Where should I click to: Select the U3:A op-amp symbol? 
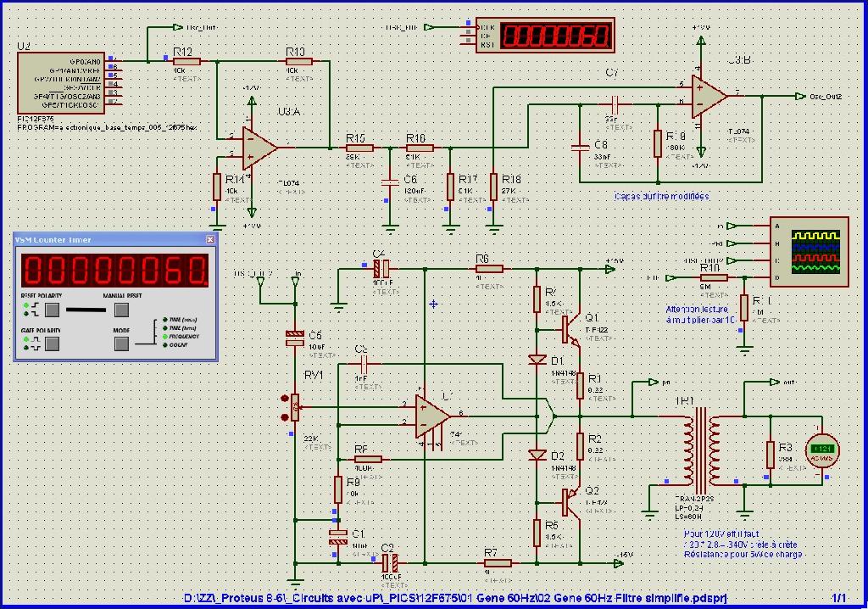(259, 148)
